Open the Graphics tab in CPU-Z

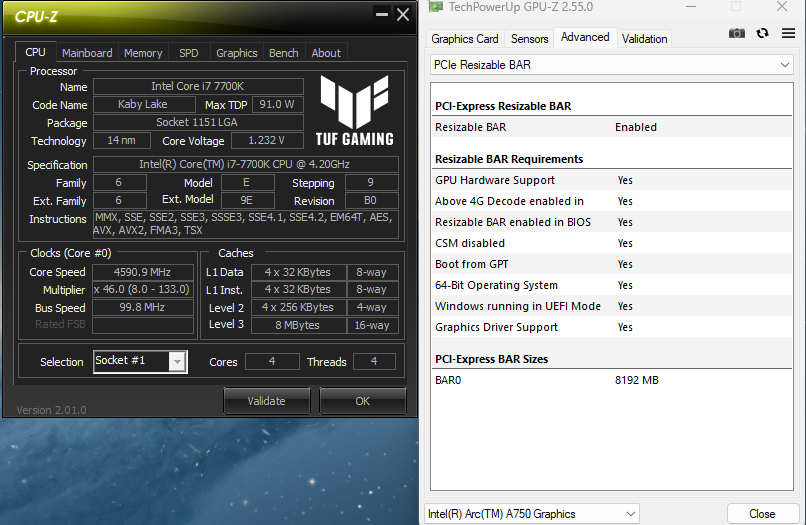236,53
